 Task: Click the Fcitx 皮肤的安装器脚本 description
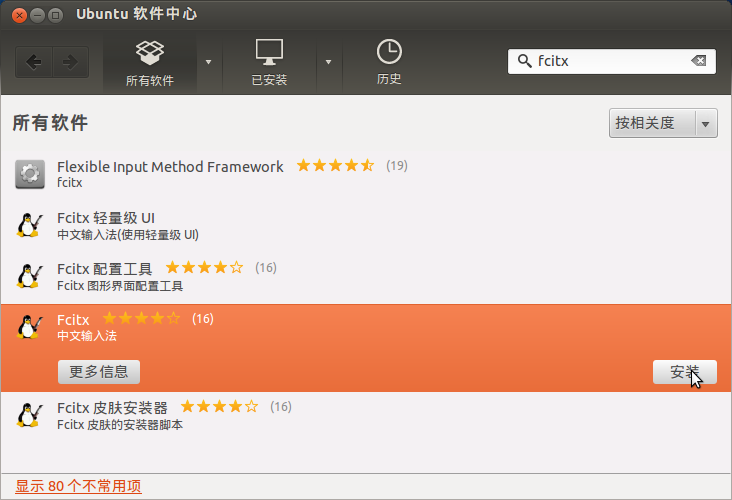coord(120,424)
